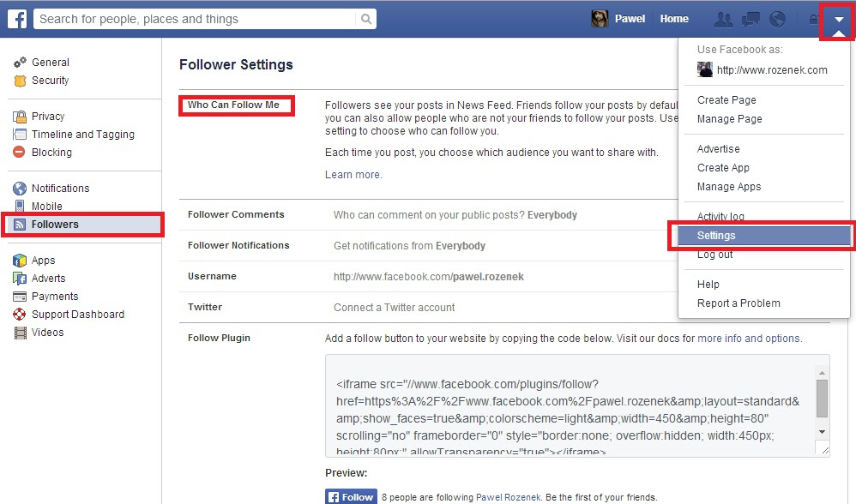Click the Learn more link
The width and height of the screenshot is (856, 504).
(x=353, y=175)
